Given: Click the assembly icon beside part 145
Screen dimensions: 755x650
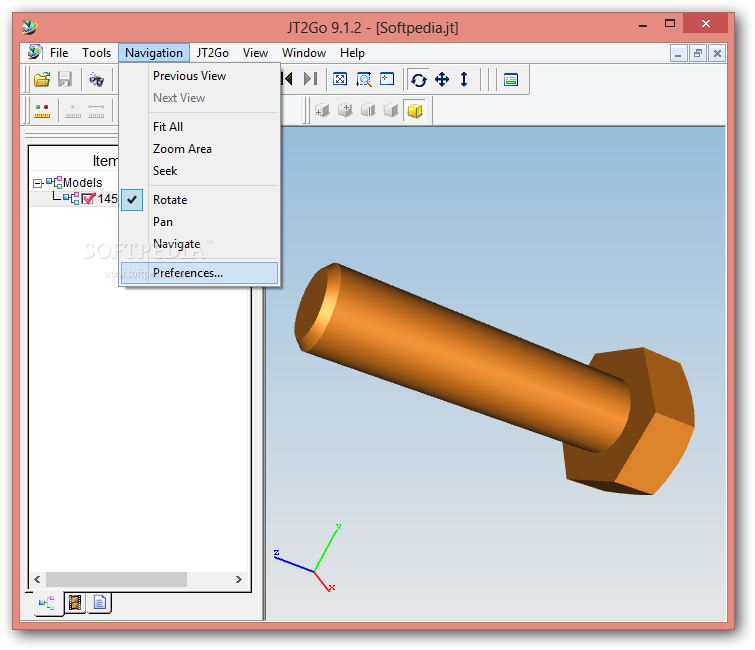Looking at the screenshot, I should [71, 198].
